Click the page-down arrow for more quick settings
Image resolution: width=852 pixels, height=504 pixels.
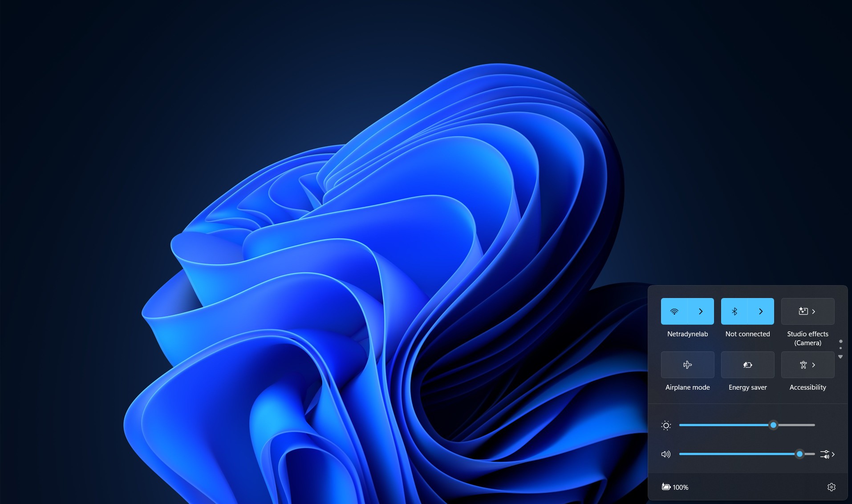coord(840,357)
